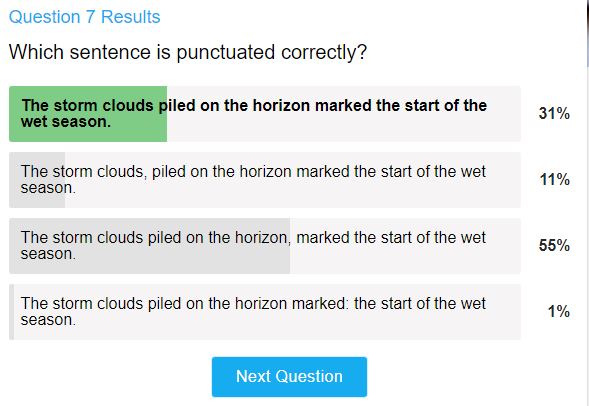Click the 'Which sentence is punctuated correctly?' prompt
The width and height of the screenshot is (589, 406).
pyautogui.click(x=187, y=52)
